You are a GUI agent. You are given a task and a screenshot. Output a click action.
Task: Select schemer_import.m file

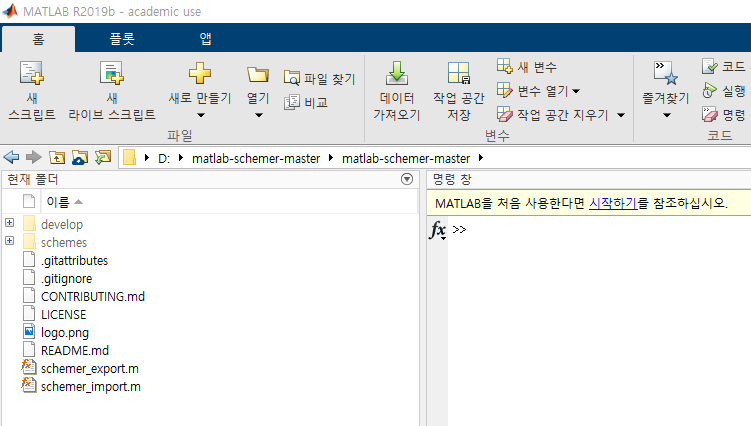(91, 386)
